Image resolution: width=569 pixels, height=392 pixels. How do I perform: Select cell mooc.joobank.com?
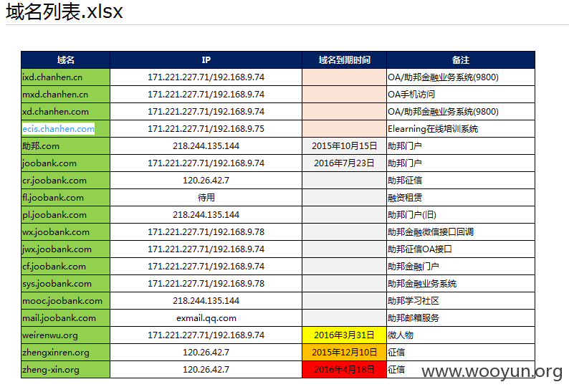tap(66, 300)
